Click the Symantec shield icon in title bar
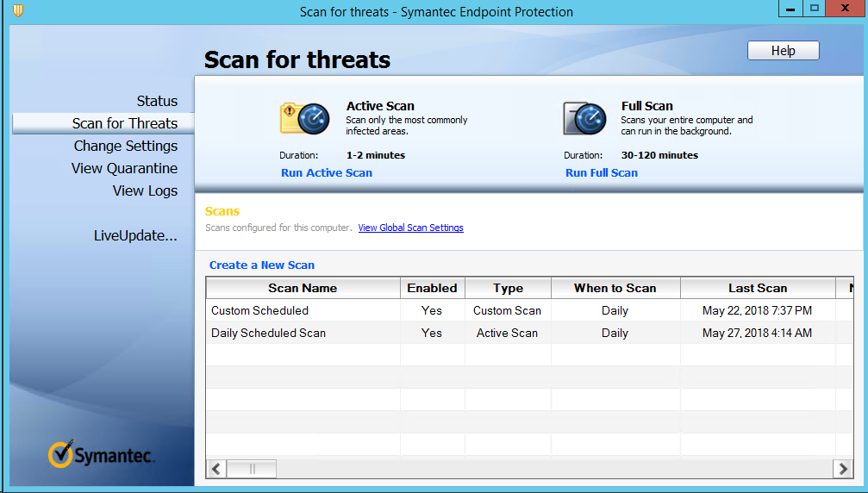The width and height of the screenshot is (868, 493). click(x=18, y=11)
